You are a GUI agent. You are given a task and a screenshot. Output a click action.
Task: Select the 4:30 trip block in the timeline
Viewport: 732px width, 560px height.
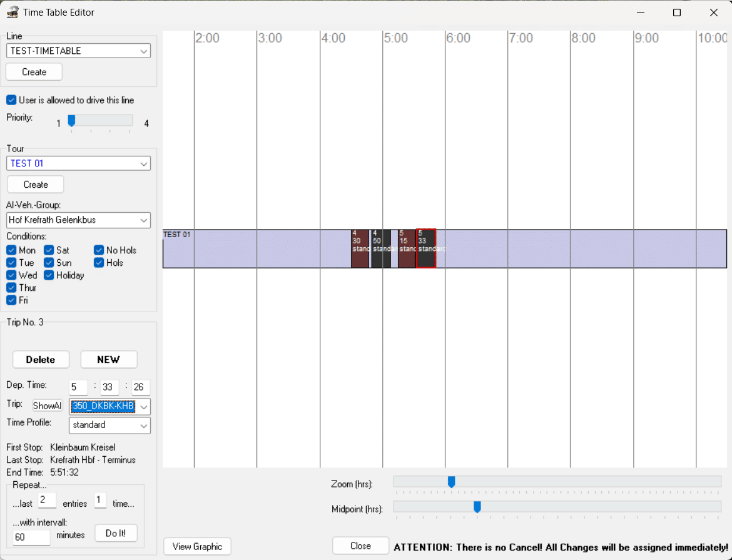[x=360, y=249]
